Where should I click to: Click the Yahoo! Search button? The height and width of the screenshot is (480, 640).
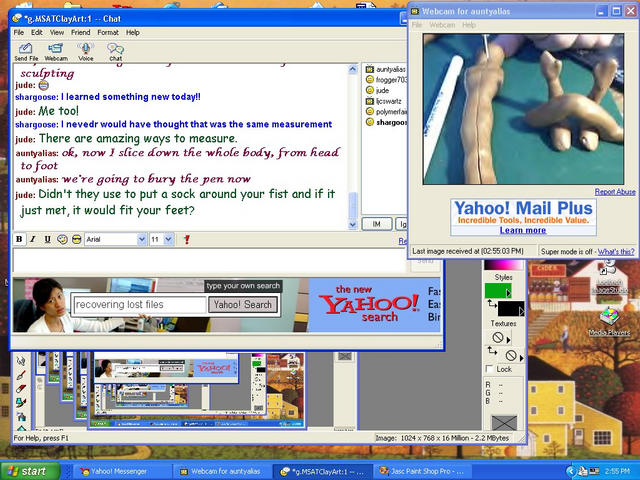(243, 304)
